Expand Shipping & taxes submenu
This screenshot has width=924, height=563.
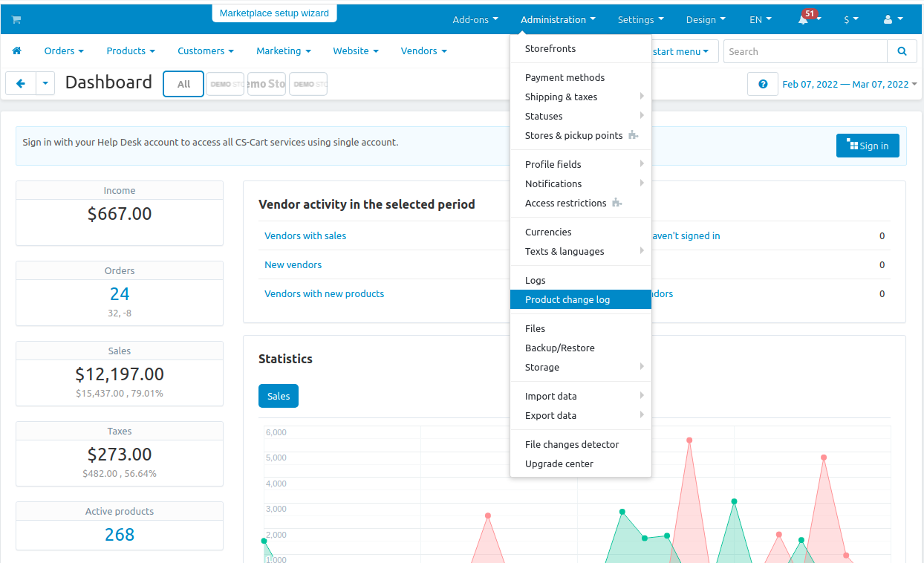(x=581, y=97)
